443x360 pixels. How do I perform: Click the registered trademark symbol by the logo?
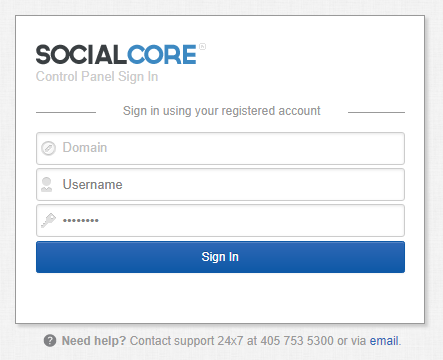pyautogui.click(x=202, y=46)
